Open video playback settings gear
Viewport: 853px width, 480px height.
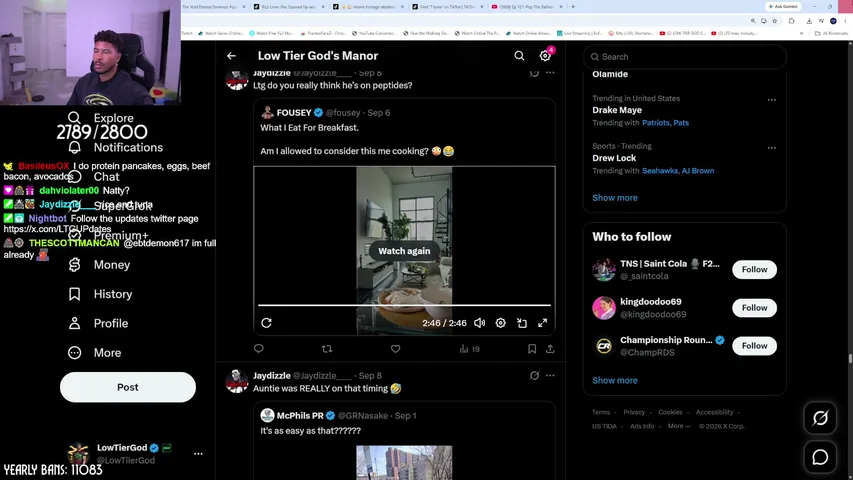[x=500, y=323]
